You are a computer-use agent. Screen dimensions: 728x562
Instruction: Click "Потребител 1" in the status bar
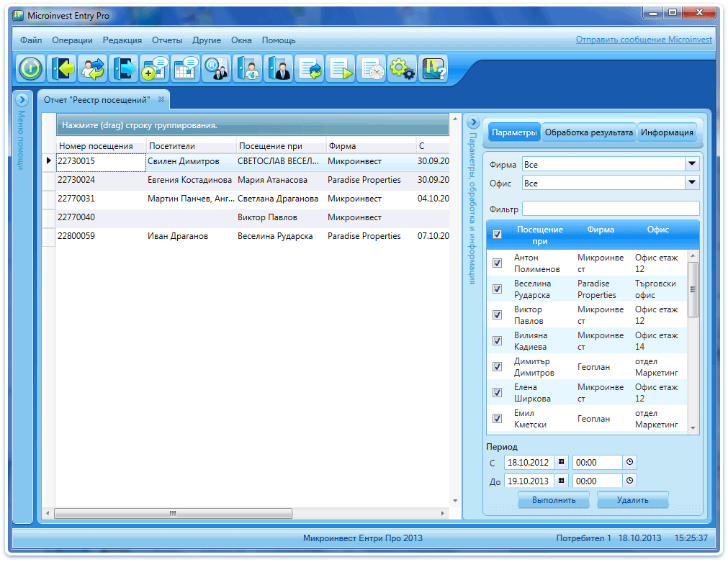click(x=583, y=538)
